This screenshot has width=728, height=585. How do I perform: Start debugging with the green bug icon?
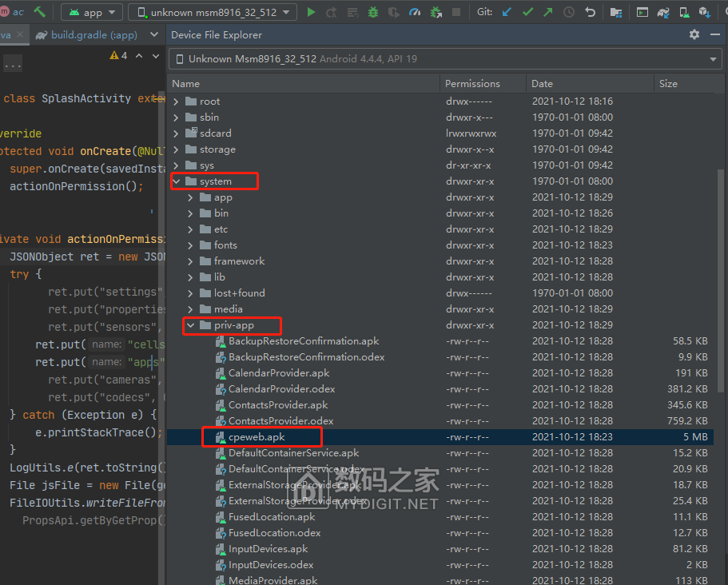pos(373,12)
